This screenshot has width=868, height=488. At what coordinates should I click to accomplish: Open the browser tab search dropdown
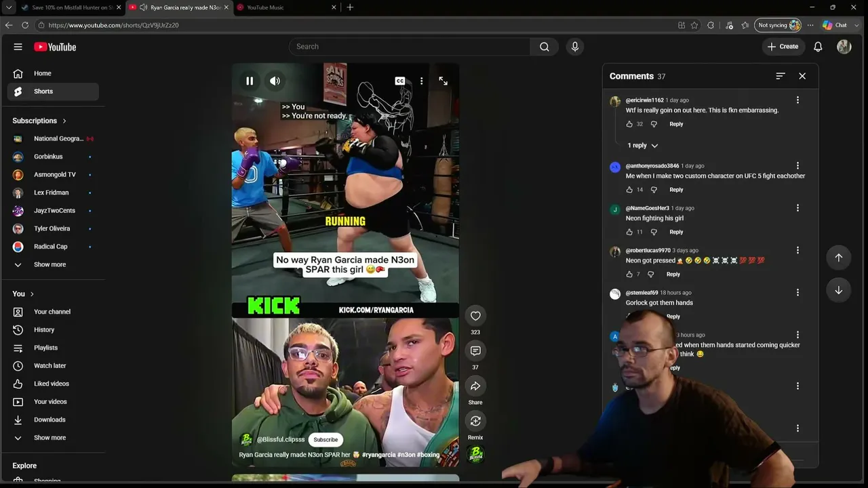click(x=9, y=7)
